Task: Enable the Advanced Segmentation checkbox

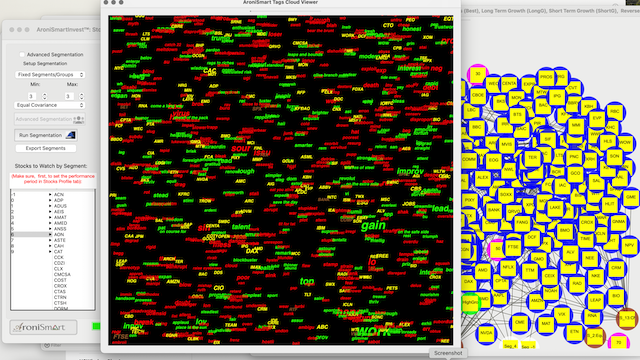Action: [22, 54]
